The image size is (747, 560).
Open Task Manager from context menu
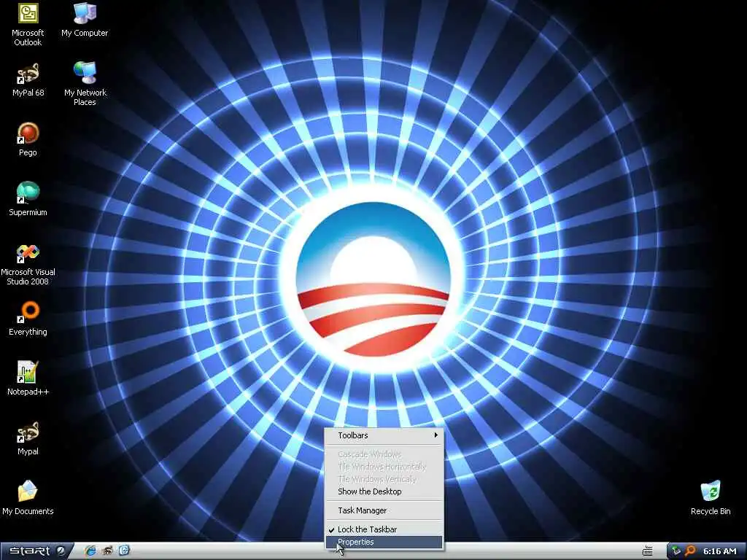point(384,510)
